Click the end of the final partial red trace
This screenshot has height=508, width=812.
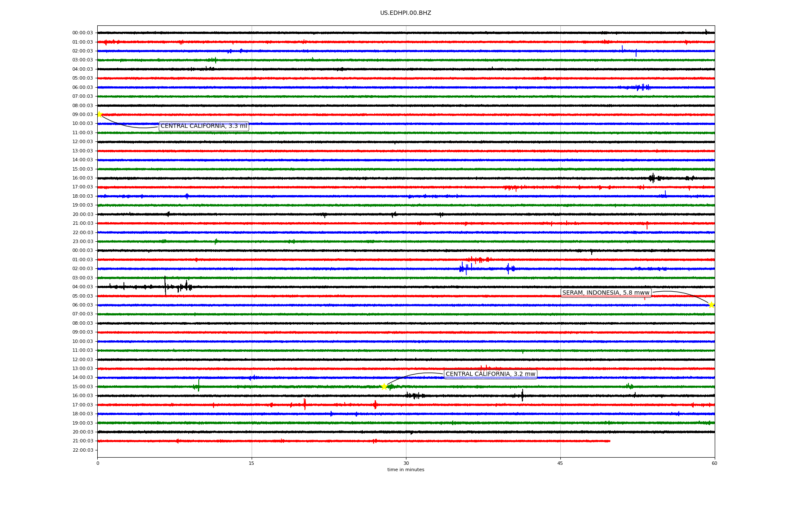[609, 441]
